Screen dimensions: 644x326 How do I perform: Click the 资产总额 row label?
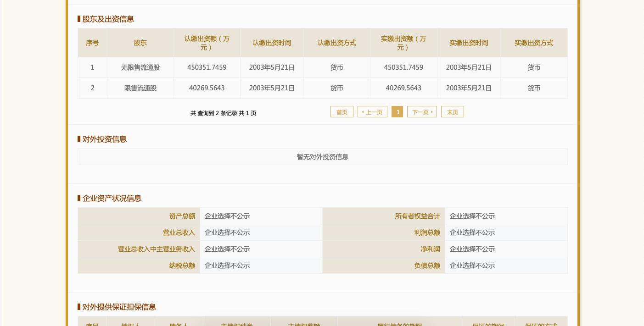click(x=182, y=216)
